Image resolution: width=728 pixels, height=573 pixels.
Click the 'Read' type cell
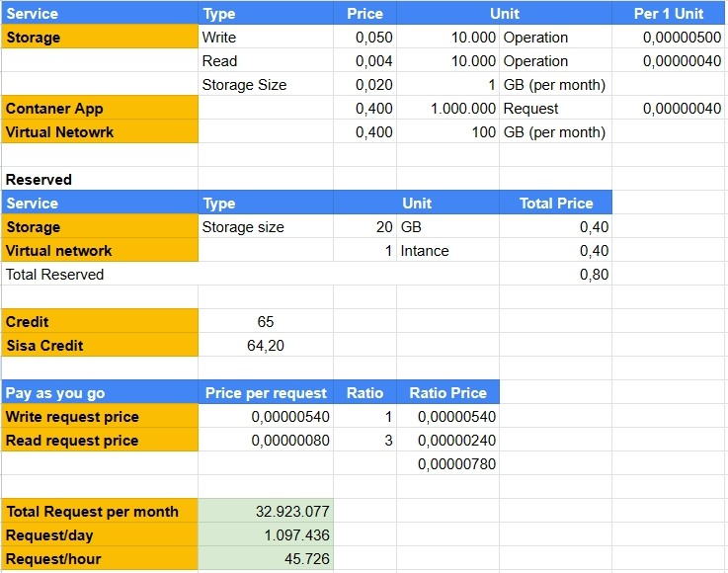[x=266, y=60]
